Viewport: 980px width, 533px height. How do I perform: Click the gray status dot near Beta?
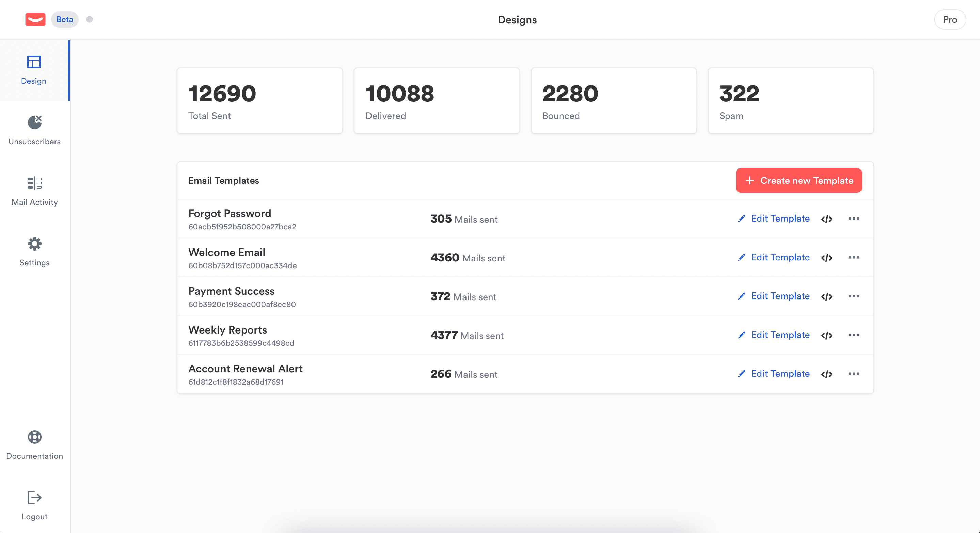point(90,19)
